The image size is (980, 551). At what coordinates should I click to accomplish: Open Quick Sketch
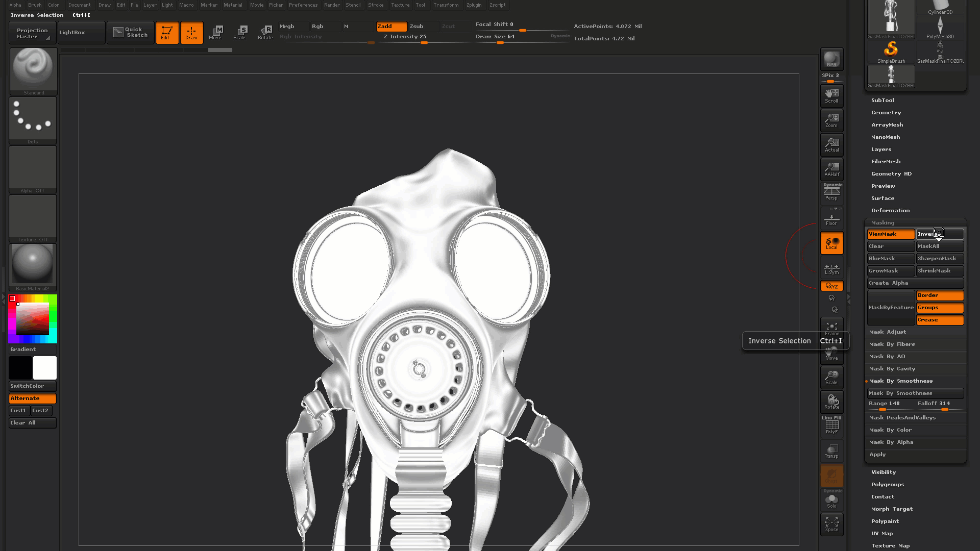(x=131, y=33)
